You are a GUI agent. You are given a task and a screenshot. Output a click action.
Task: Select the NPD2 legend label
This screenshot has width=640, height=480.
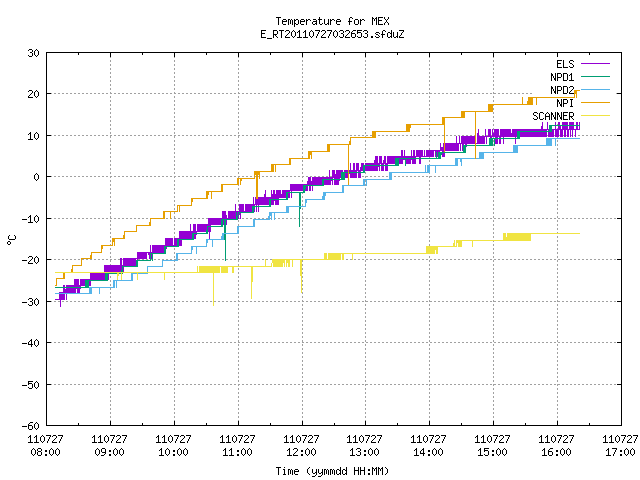tap(562, 90)
